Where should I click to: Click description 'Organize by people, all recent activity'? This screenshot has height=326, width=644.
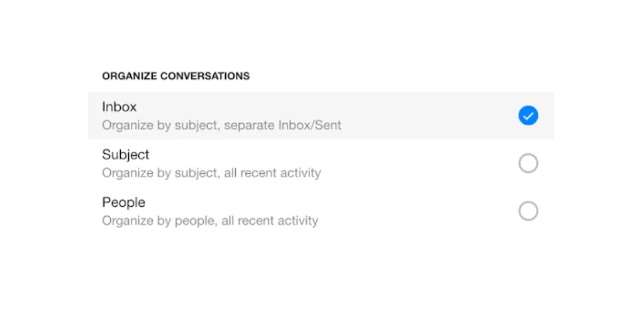tap(210, 220)
